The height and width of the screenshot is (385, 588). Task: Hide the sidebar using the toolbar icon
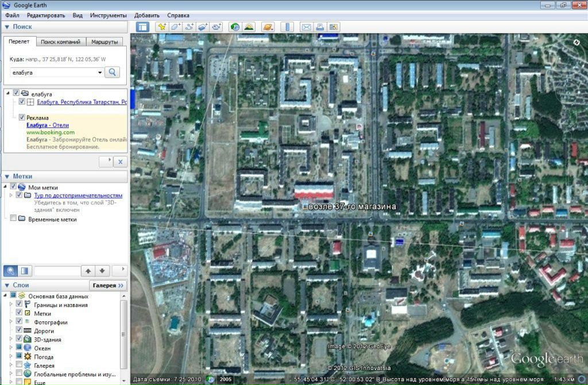142,27
